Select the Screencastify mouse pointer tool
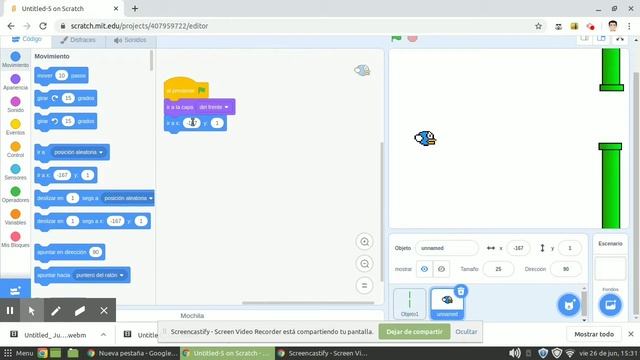Image resolution: width=640 pixels, height=360 pixels. click(x=31, y=311)
